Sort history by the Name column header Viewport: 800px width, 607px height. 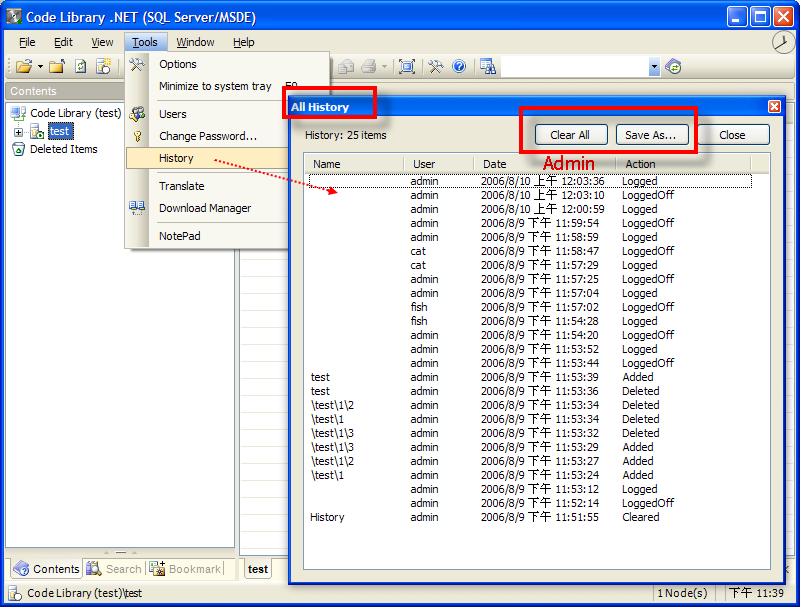[x=355, y=164]
